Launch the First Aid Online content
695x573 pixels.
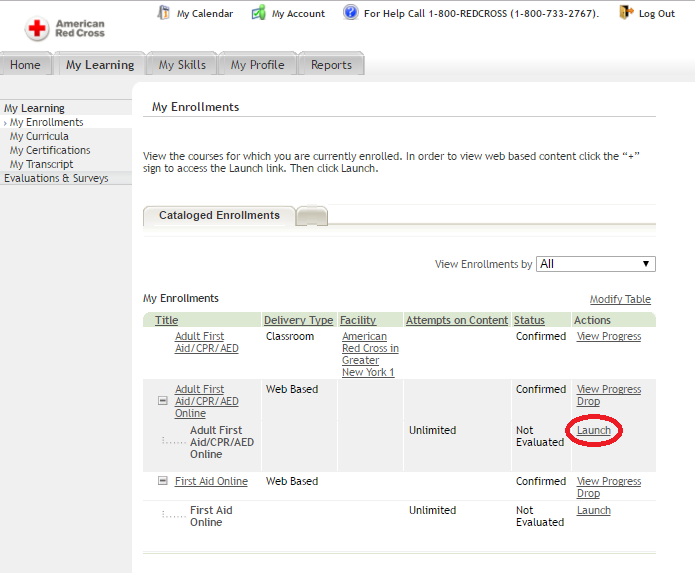(x=593, y=510)
